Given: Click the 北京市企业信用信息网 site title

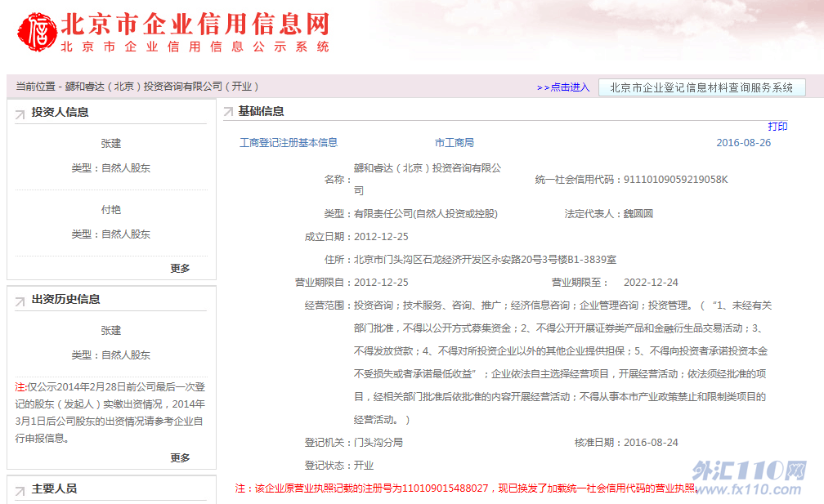Looking at the screenshot, I should coord(195,25).
